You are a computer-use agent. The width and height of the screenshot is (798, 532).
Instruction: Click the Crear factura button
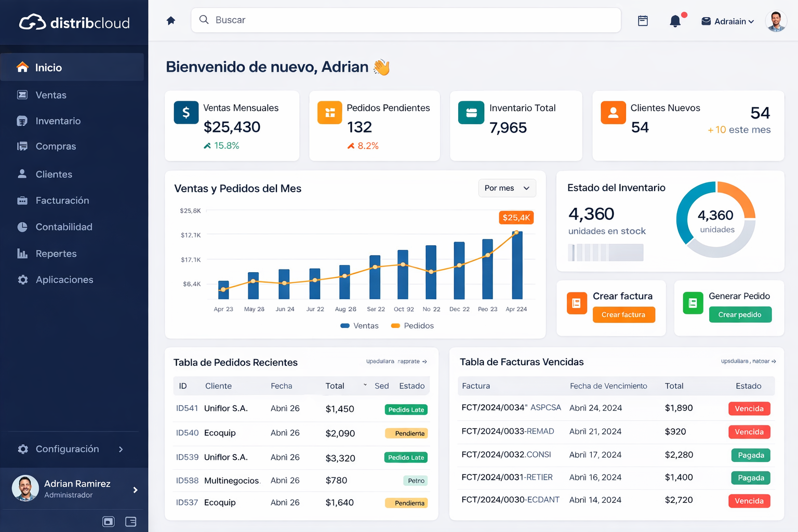(x=623, y=314)
